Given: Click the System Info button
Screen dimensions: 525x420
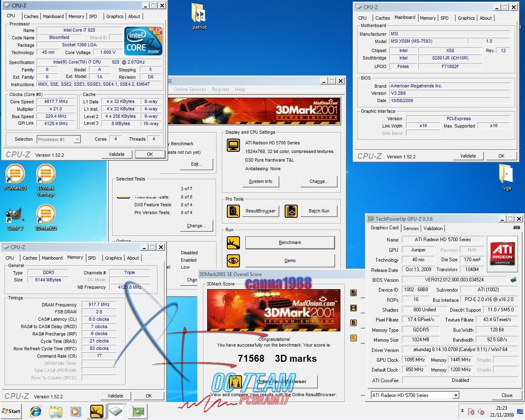Looking at the screenshot, I should click(x=260, y=181).
